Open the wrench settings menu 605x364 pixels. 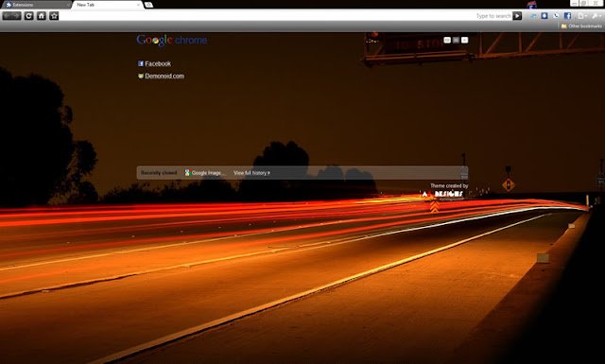[x=596, y=16]
